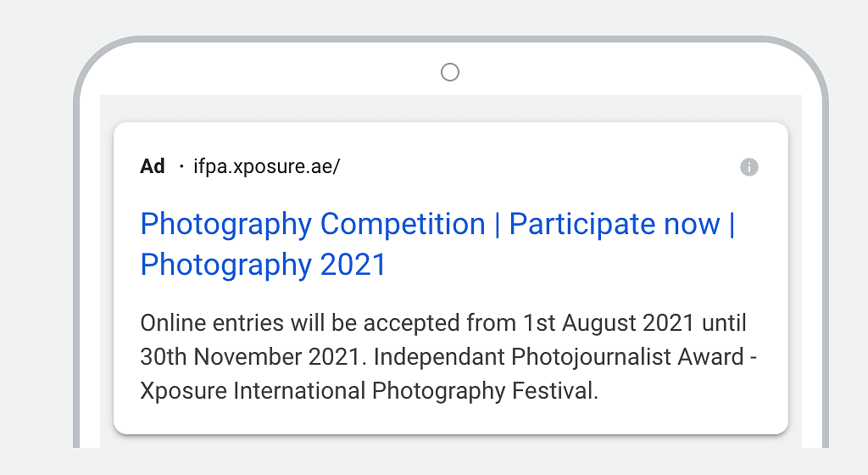Click the pipe separator after "Participate now"
Image resolution: width=868 pixels, height=475 pixels.
click(732, 225)
